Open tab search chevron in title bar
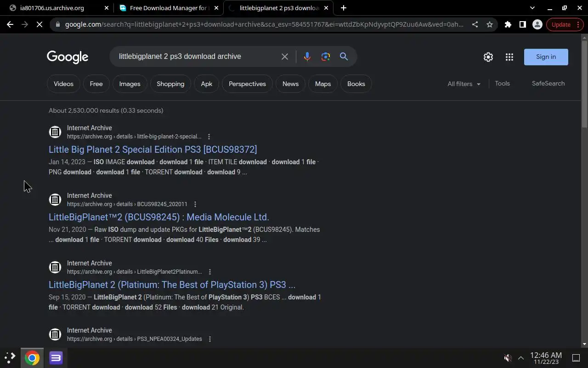 point(532,8)
